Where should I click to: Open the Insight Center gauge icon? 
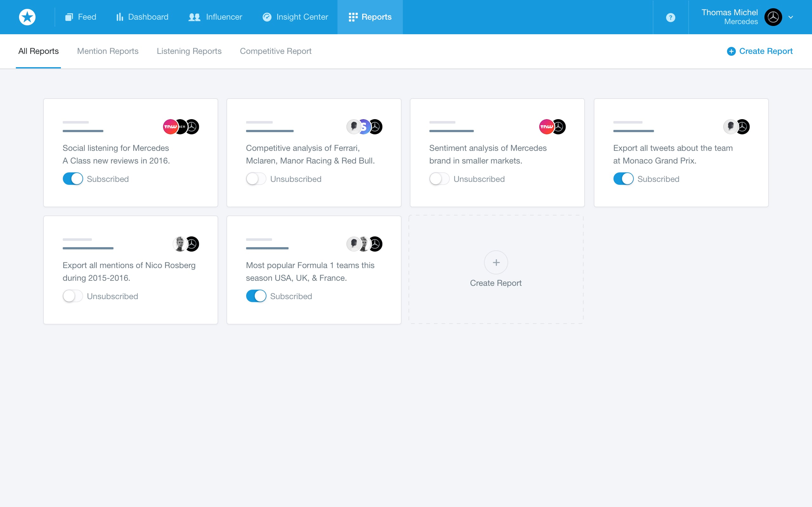[x=267, y=17]
